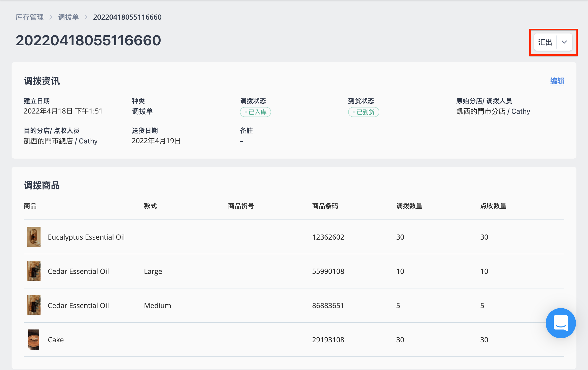Viewport: 588px width, 370px height.
Task: Click the 调拨资讯 section heading
Action: point(42,81)
